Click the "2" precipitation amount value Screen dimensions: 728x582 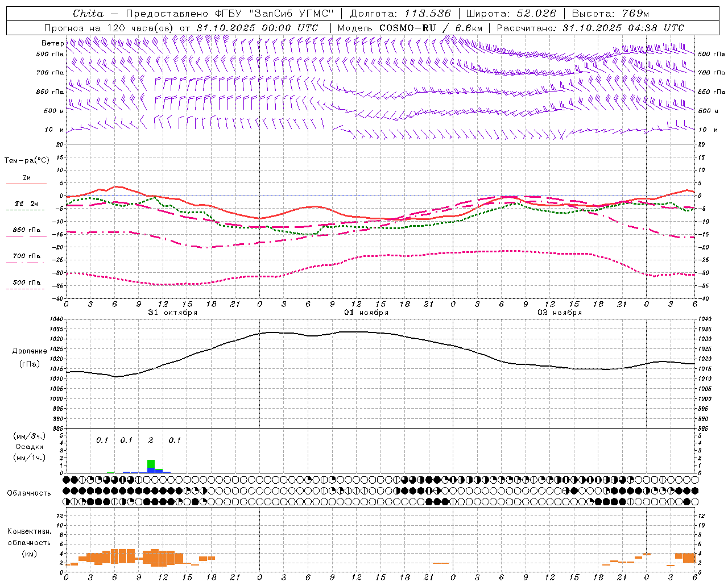[x=151, y=440]
